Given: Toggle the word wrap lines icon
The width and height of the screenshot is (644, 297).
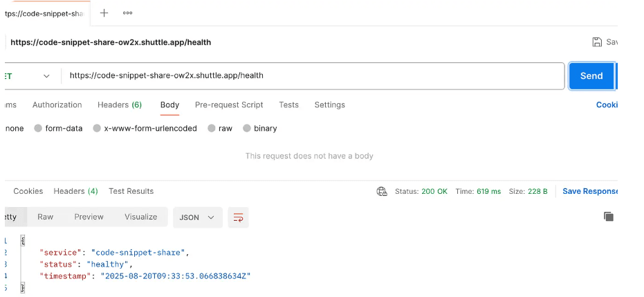Looking at the screenshot, I should [x=238, y=217].
